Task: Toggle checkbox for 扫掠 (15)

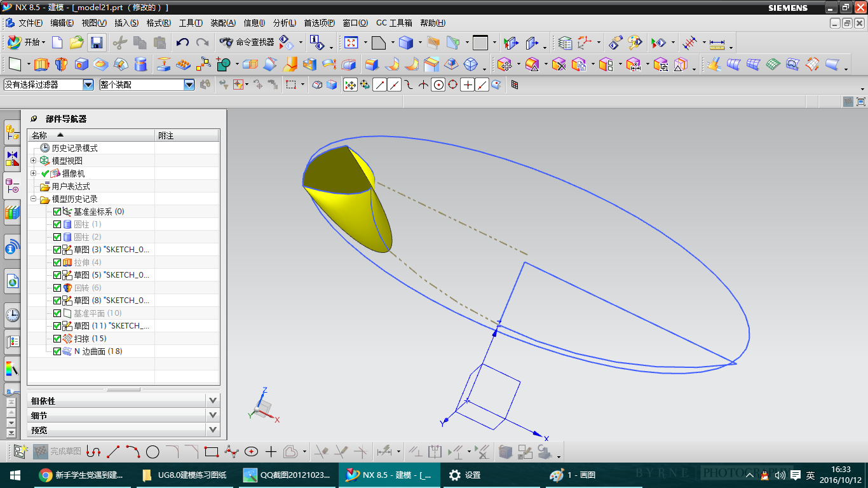Action: [x=57, y=339]
